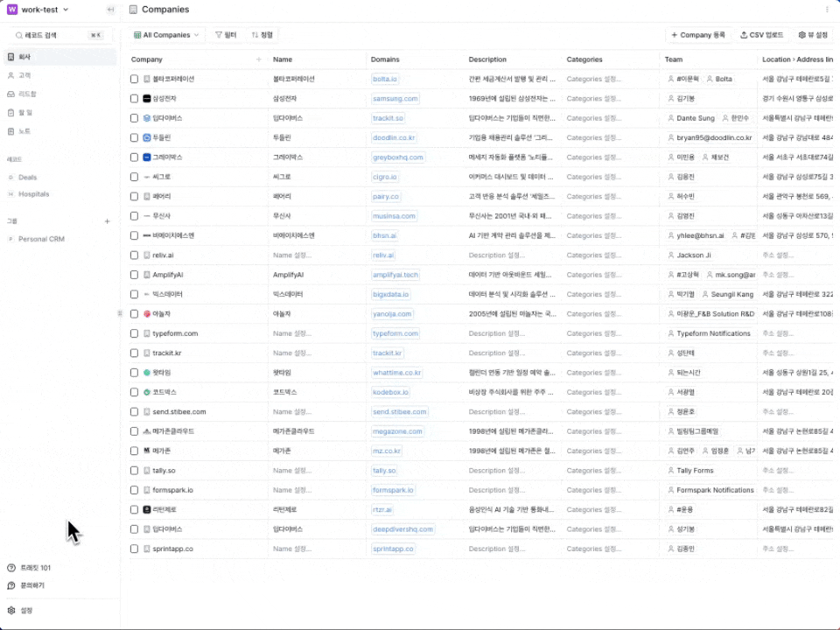Click the 문의하기 chat icon
The height and width of the screenshot is (630, 840).
12,585
